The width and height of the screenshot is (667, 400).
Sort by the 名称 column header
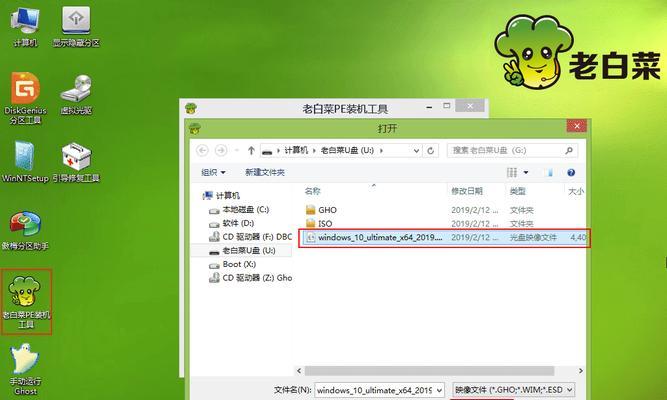[x=313, y=191]
